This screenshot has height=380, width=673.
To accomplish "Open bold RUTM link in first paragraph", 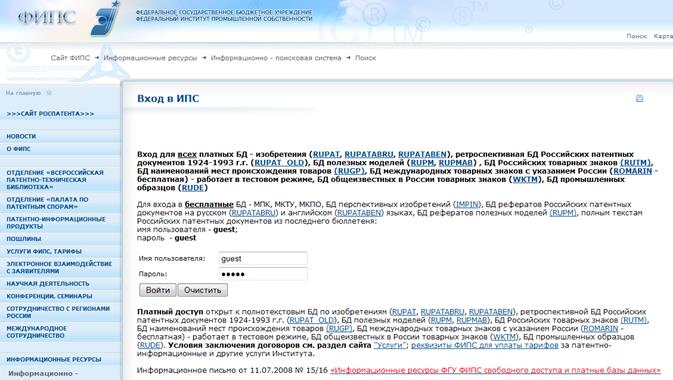I will (x=636, y=162).
